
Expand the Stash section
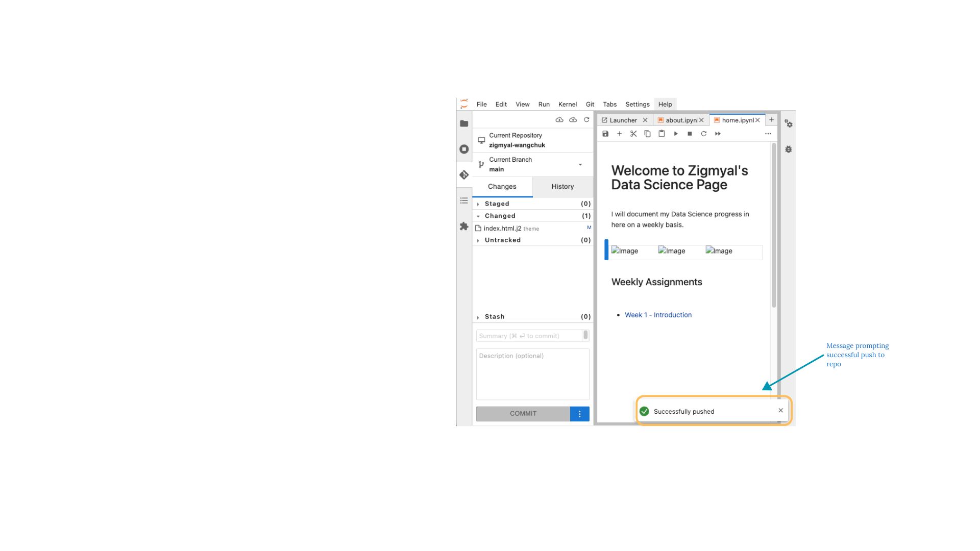click(494, 317)
